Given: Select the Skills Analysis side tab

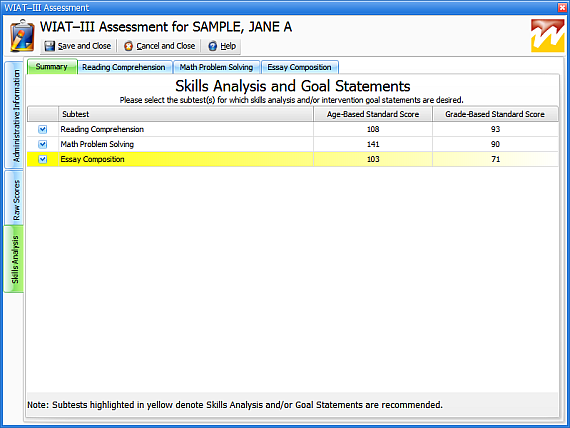Looking at the screenshot, I should tap(14, 259).
